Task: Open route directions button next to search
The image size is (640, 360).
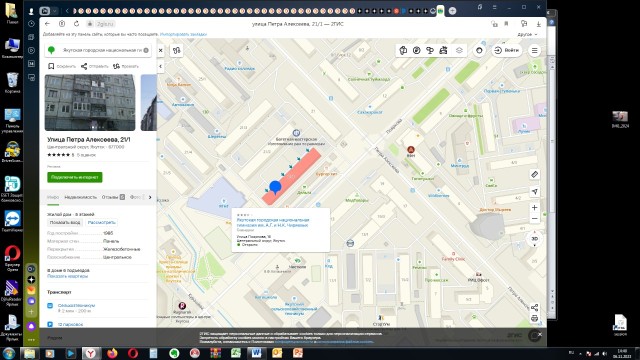Action: tap(176, 50)
